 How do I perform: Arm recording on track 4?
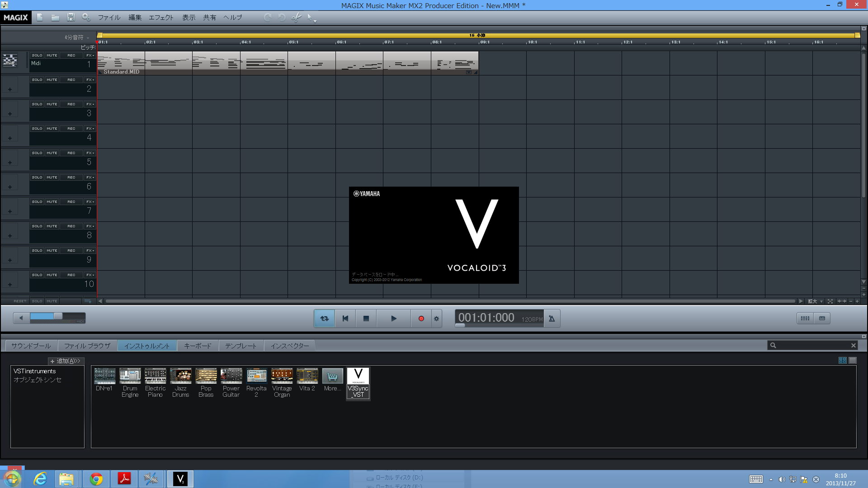click(71, 128)
